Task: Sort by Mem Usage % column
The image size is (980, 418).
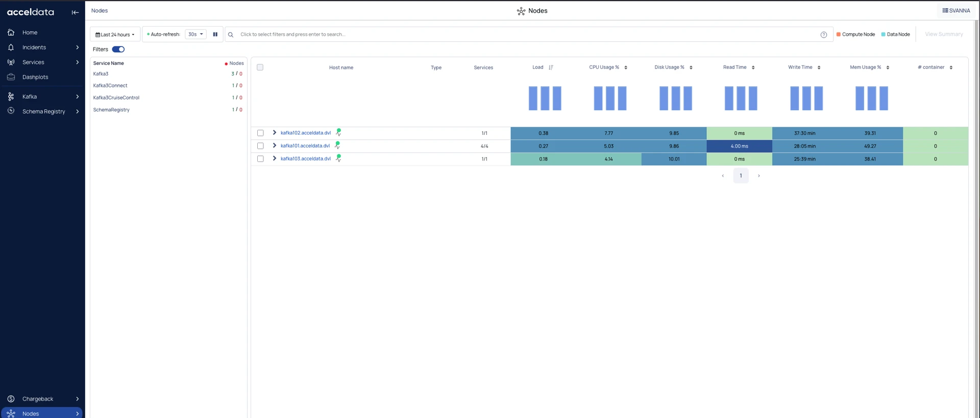Action: pyautogui.click(x=888, y=67)
